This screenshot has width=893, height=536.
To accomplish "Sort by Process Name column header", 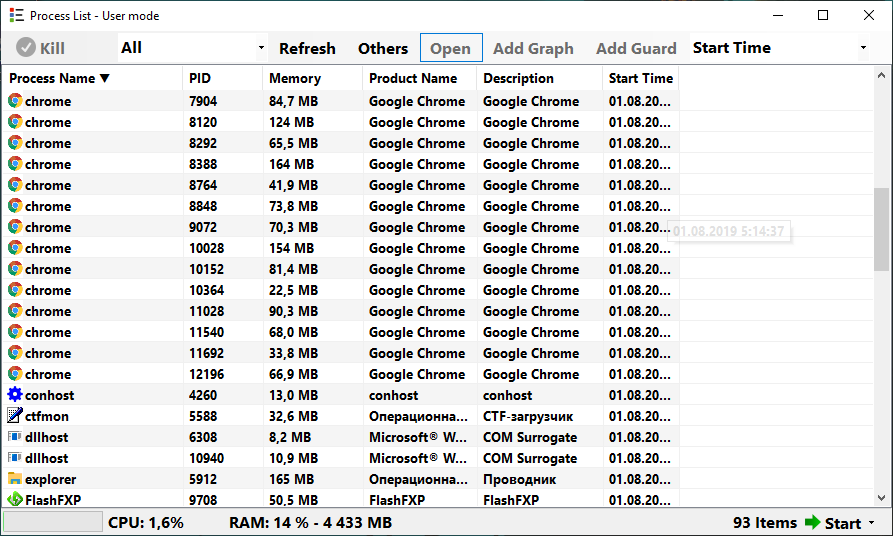I will pyautogui.click(x=93, y=79).
